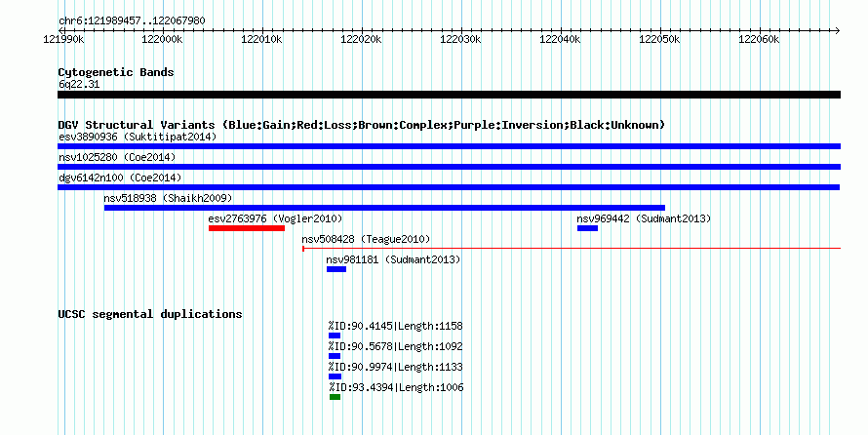Select the black 6q22.31 cytogenetic band bar
868x435 pixels.
(x=449, y=95)
